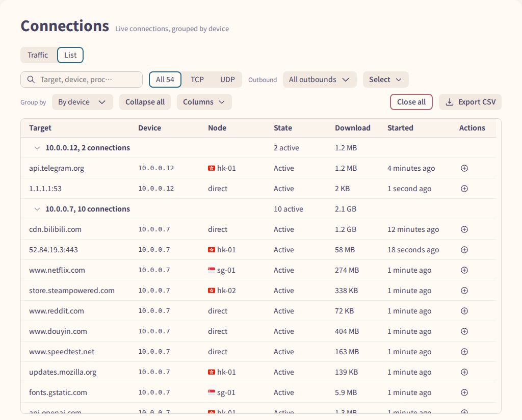Filter connections by TCP
This screenshot has width=522, height=420.
click(x=197, y=80)
